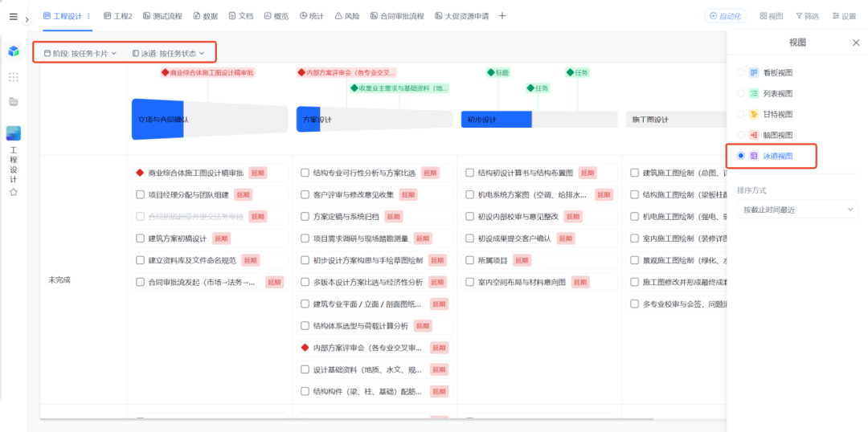Viewport: 868px width, 432px height.
Task: Select the 工程设计 project thumbnail
Action: point(14,133)
